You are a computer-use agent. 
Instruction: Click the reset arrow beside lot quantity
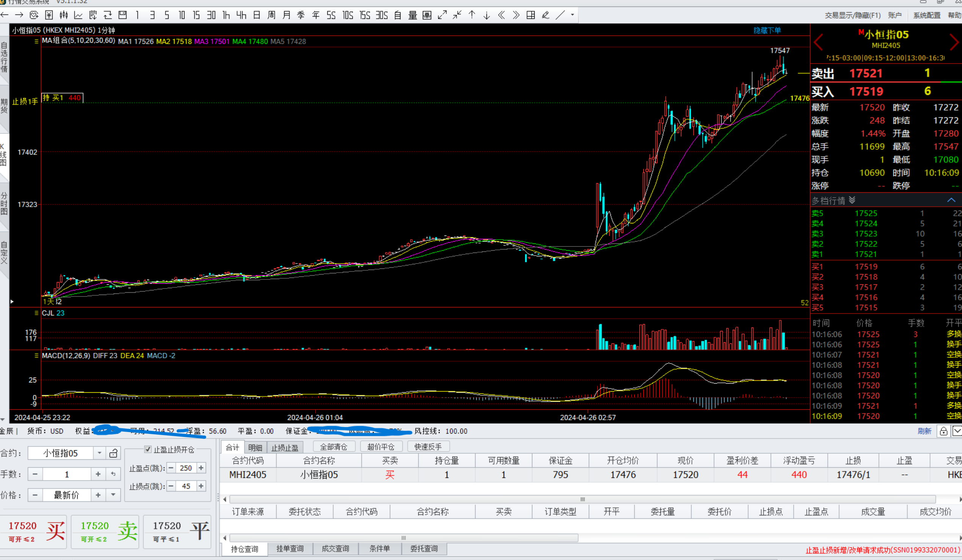[113, 474]
